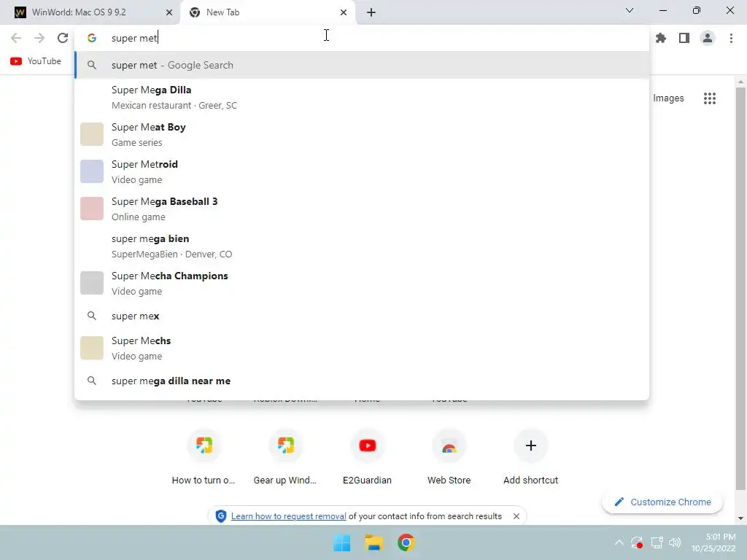The height and width of the screenshot is (560, 747).
Task: Click the Customize Chrome button
Action: (662, 502)
